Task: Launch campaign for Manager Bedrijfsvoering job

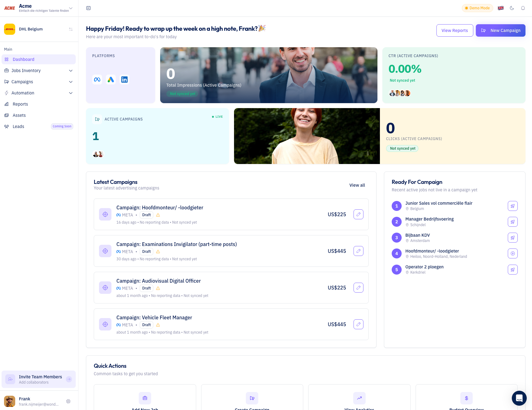Action: tap(513, 222)
